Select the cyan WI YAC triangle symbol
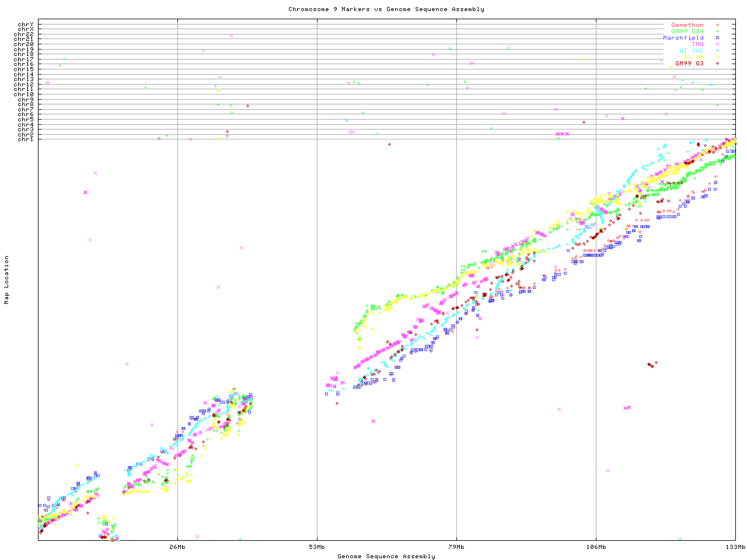This screenshot has width=747, height=560. point(717,51)
